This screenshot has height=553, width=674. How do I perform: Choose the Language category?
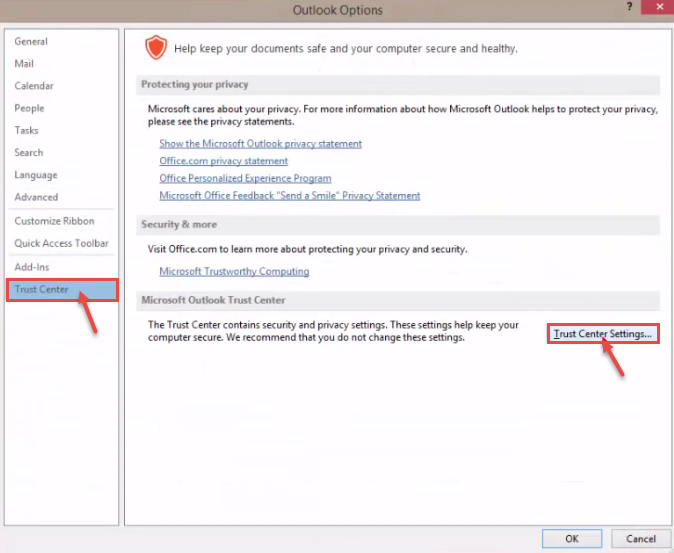tap(36, 175)
